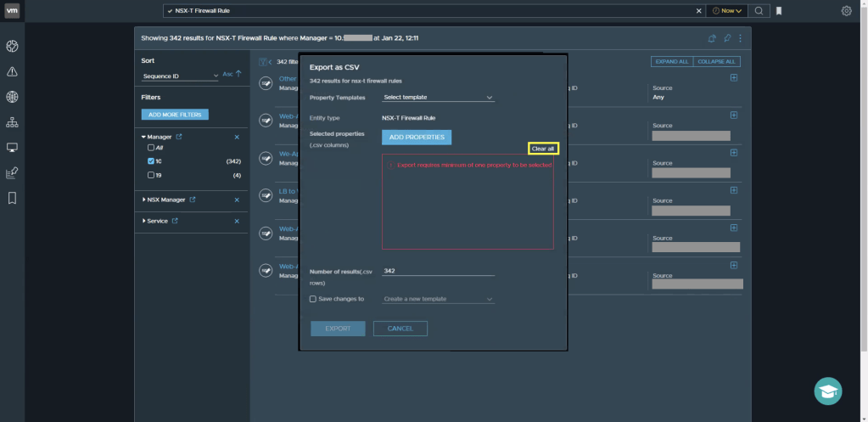The width and height of the screenshot is (868, 422).
Task: Click the ADD PROPERTIES button
Action: pyautogui.click(x=416, y=137)
